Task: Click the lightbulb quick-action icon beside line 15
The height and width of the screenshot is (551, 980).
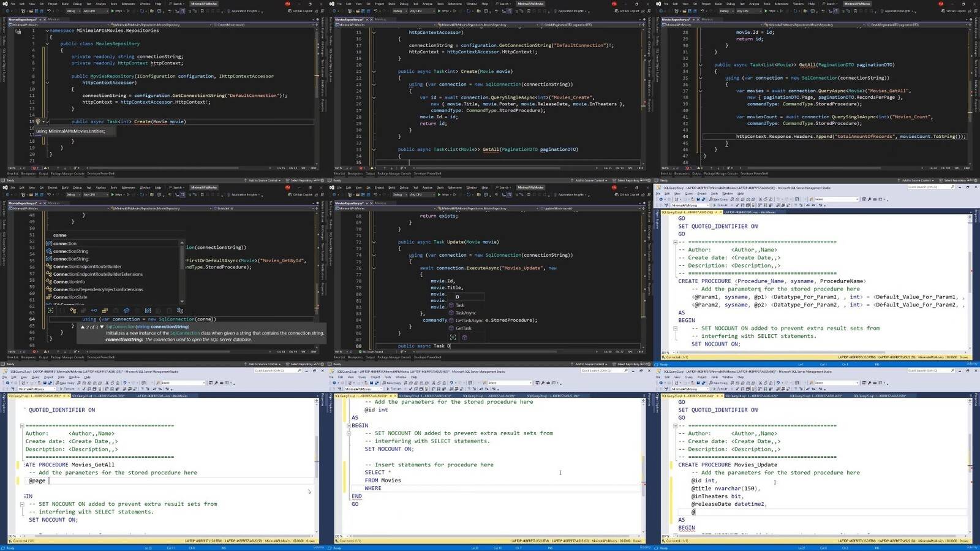Action: [38, 121]
